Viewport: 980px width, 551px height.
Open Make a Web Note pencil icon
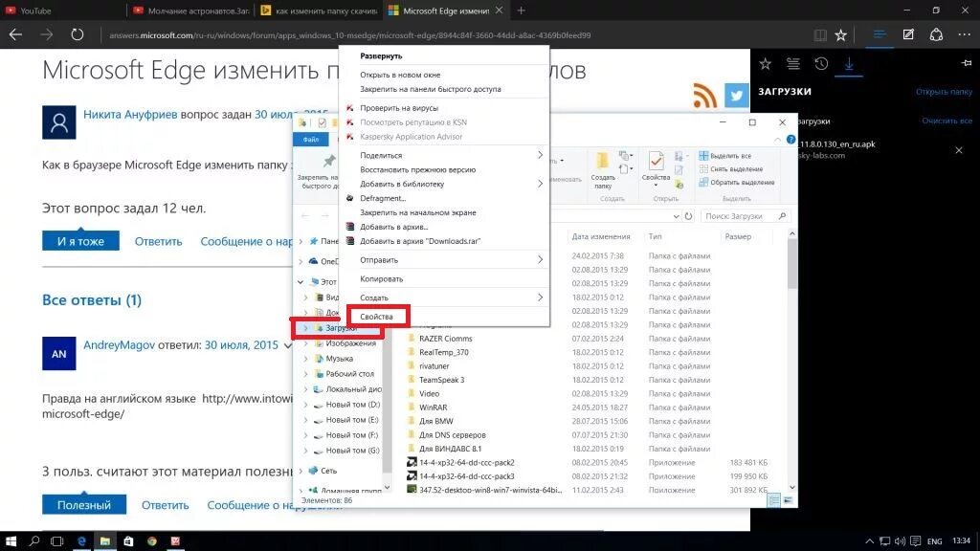click(x=908, y=35)
